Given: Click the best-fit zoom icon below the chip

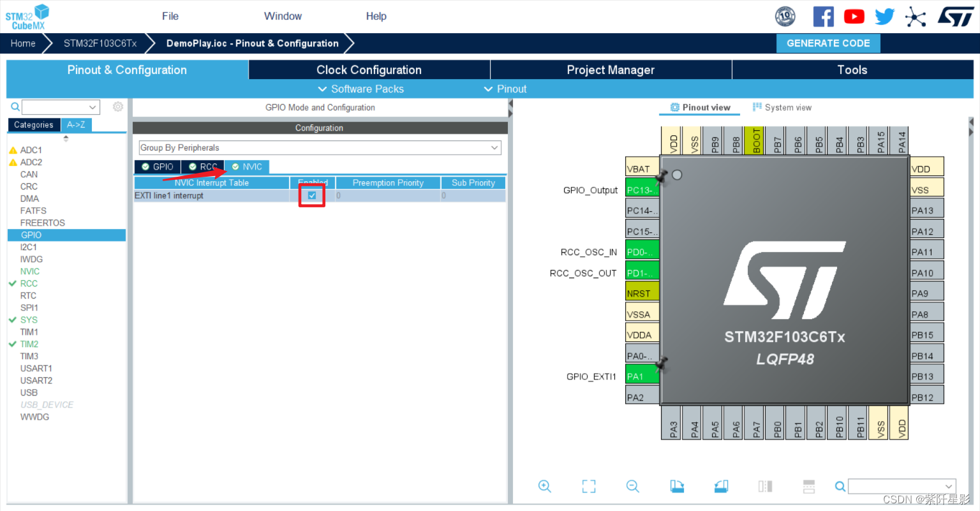Looking at the screenshot, I should click(x=588, y=486).
